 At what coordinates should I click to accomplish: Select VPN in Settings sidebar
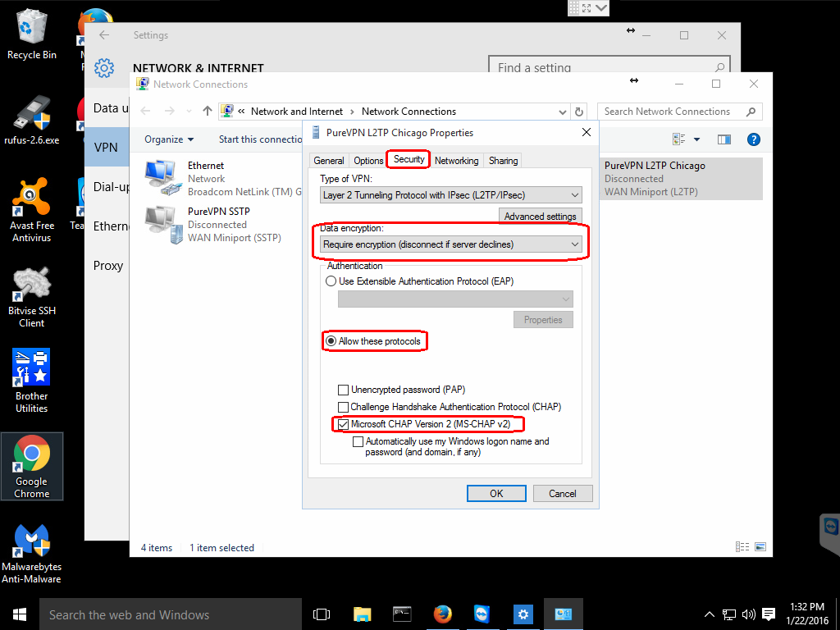click(x=107, y=148)
